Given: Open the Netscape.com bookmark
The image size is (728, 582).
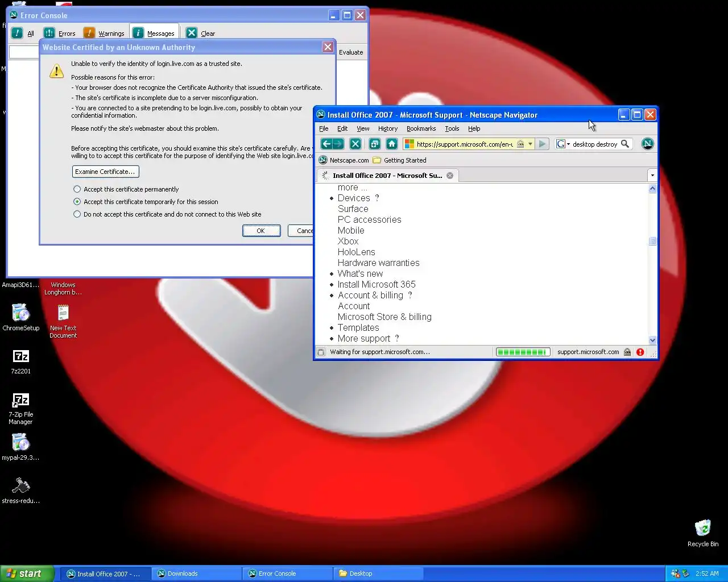Looking at the screenshot, I should click(x=344, y=160).
